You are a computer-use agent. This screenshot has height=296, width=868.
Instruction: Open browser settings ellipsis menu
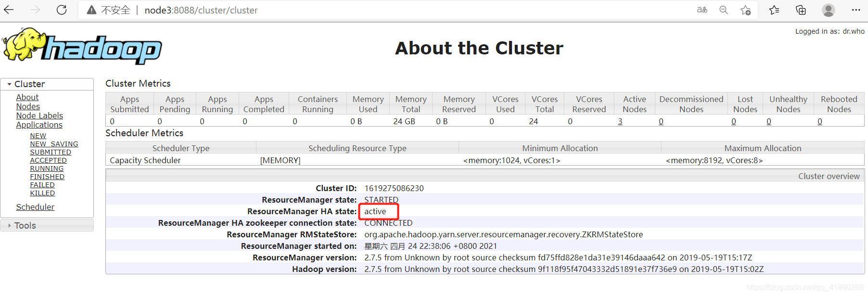click(x=856, y=10)
